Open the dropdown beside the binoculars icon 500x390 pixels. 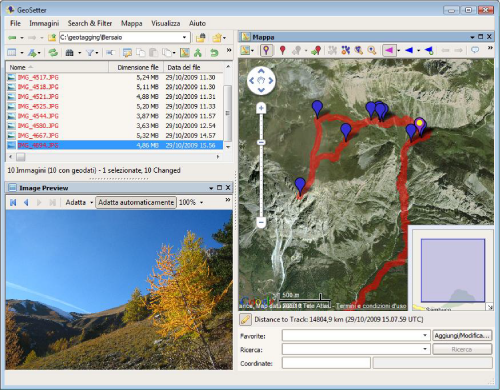click(79, 53)
